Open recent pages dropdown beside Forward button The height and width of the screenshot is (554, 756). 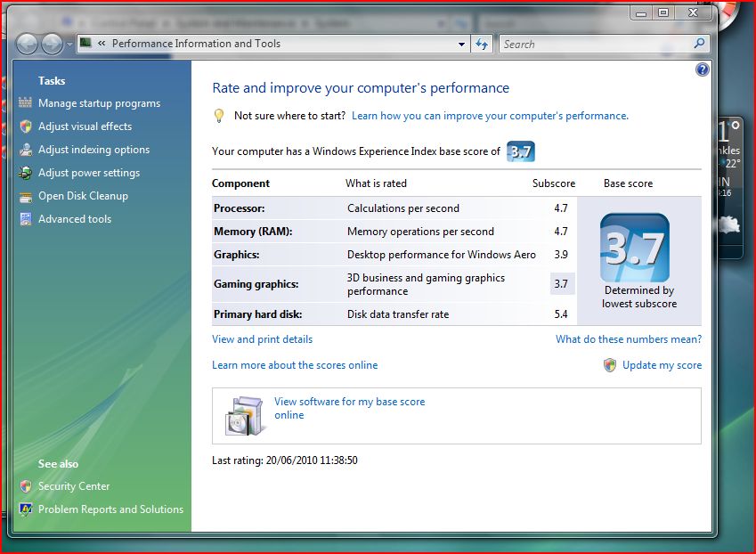point(69,45)
